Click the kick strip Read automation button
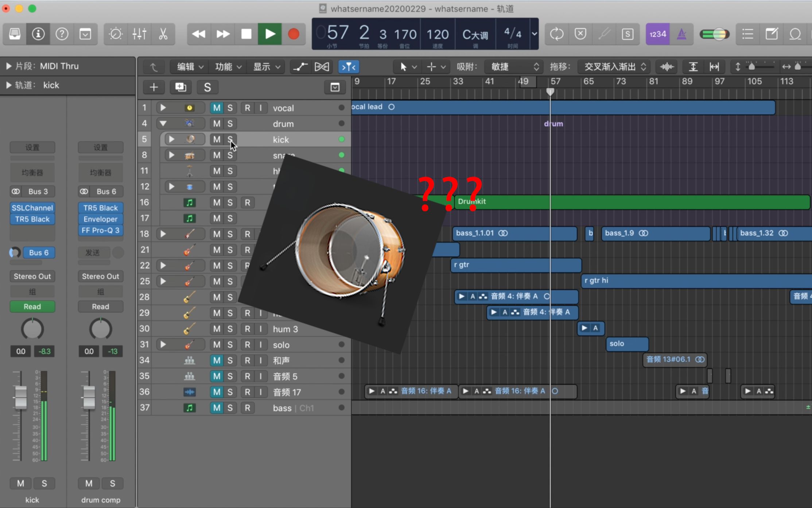The width and height of the screenshot is (812, 508). [x=32, y=307]
